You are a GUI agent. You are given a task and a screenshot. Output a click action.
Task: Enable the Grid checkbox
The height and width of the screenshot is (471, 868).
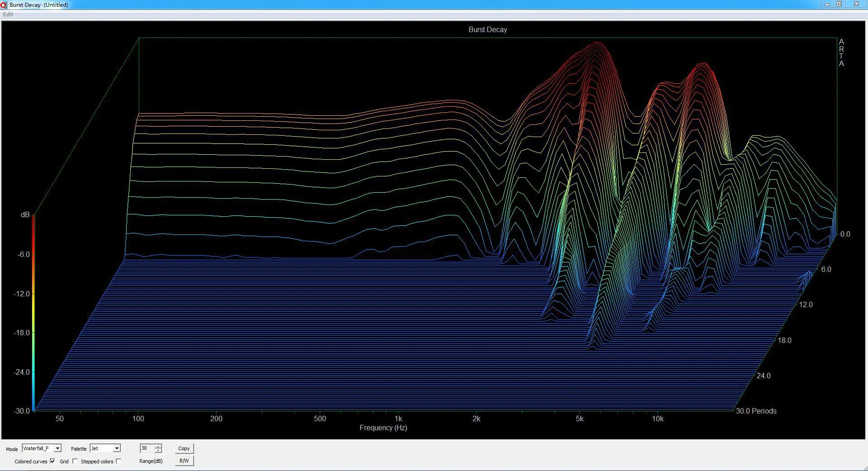point(75,461)
